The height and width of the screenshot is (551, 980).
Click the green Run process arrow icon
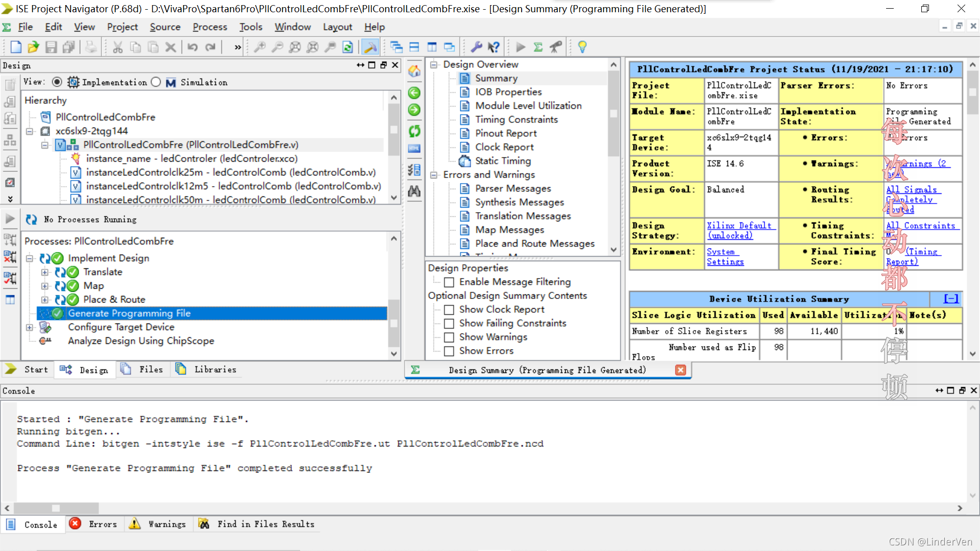tap(520, 47)
